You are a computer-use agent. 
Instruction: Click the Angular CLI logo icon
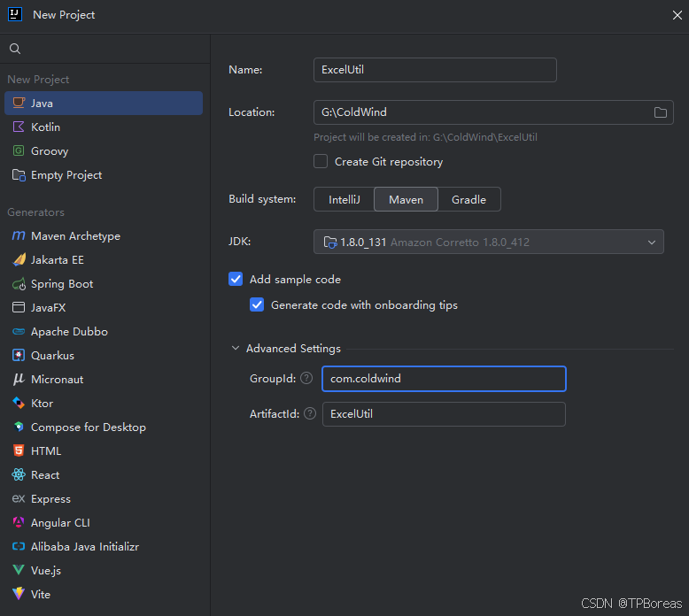tap(19, 522)
